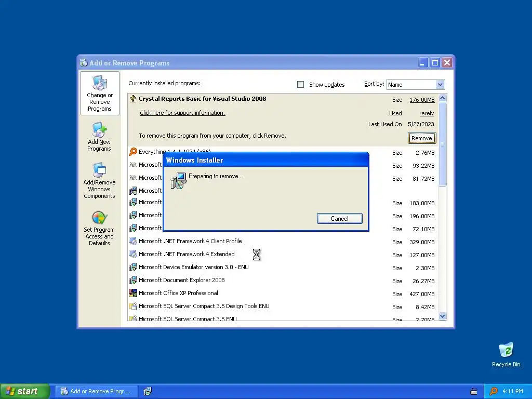Select Change or Remove Programs icon
This screenshot has width=532, height=399.
tap(100, 83)
